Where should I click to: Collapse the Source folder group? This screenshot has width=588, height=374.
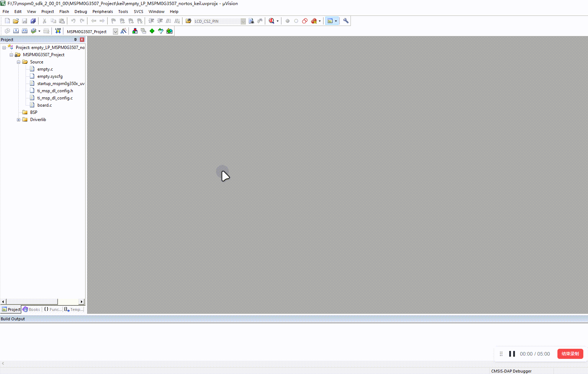pos(18,62)
